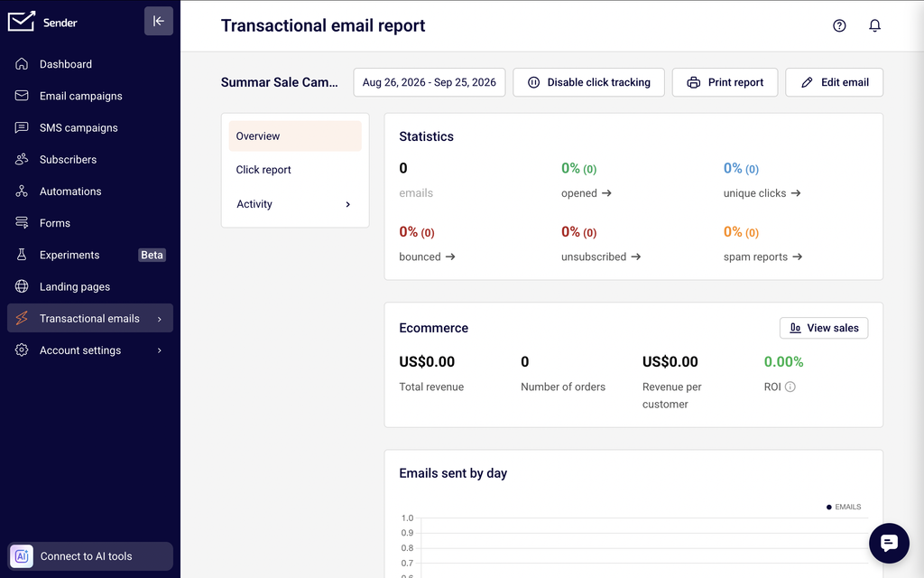
Task: Click the AI tools icon
Action: click(22, 556)
